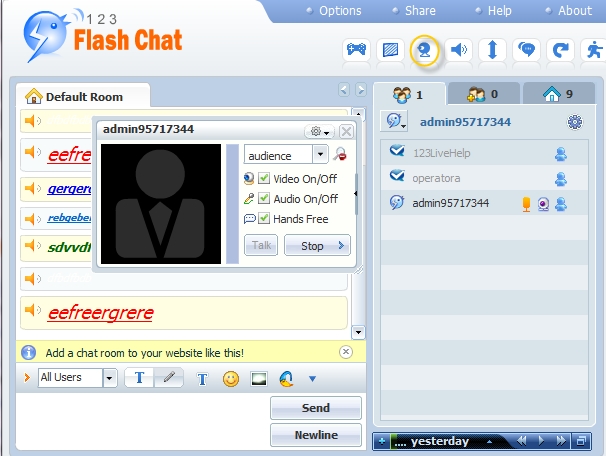Click the video panel volume slider handle
Image resolution: width=606 pixels, height=456 pixels.
point(354,194)
